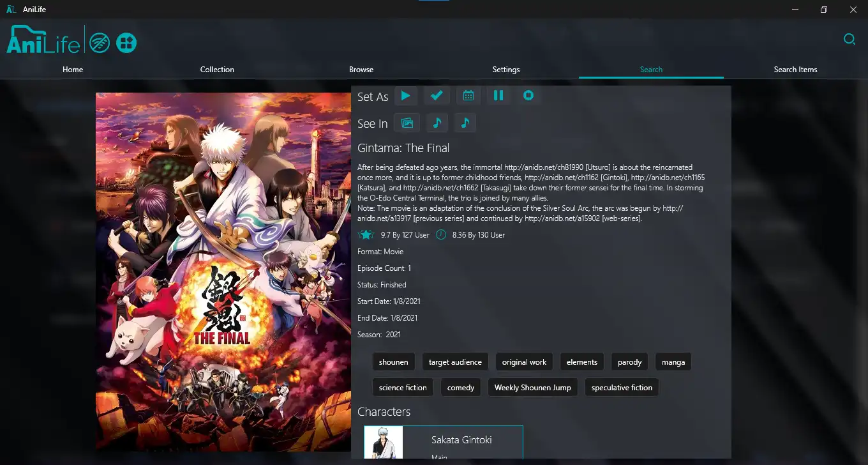868x465 pixels.
Task: Select the Weekly Shounen Jump tag
Action: pyautogui.click(x=533, y=388)
